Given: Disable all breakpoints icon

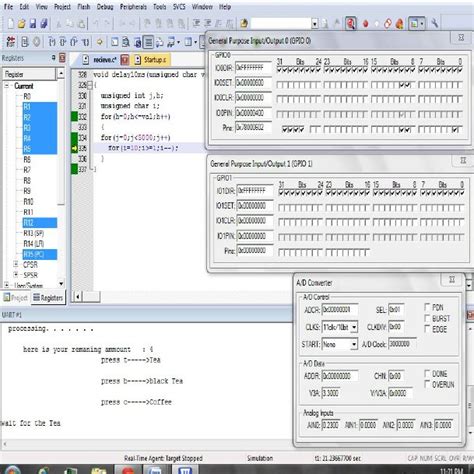Looking at the screenshot, I should click(x=388, y=23).
